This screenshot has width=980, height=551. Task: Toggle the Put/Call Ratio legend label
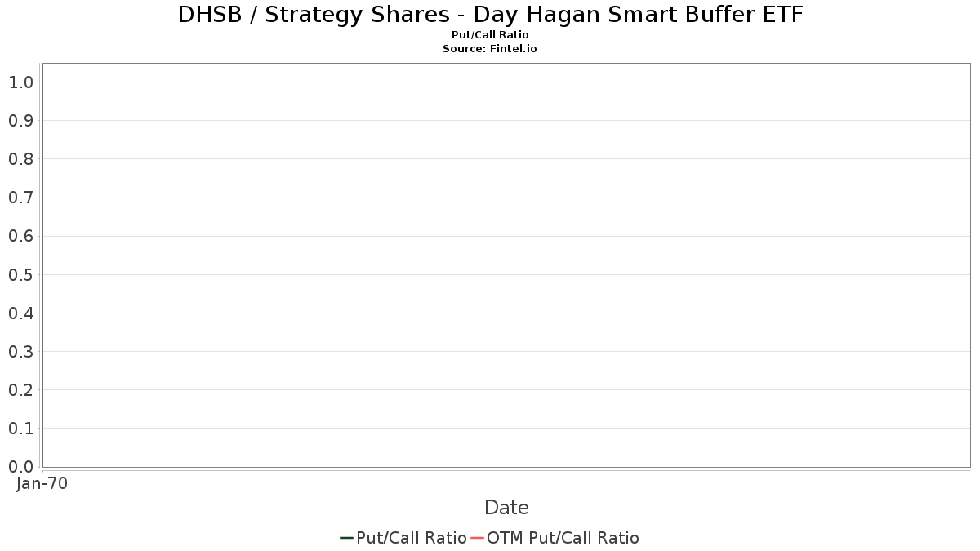pos(411,538)
